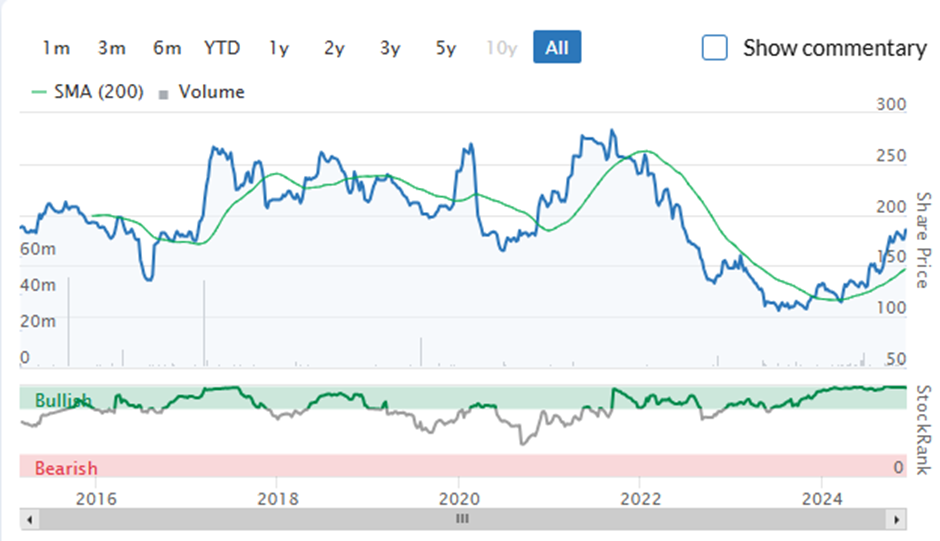Viewport: 940px width, 541px height.
Task: Click the 50 share price axis value
Action: tap(896, 359)
